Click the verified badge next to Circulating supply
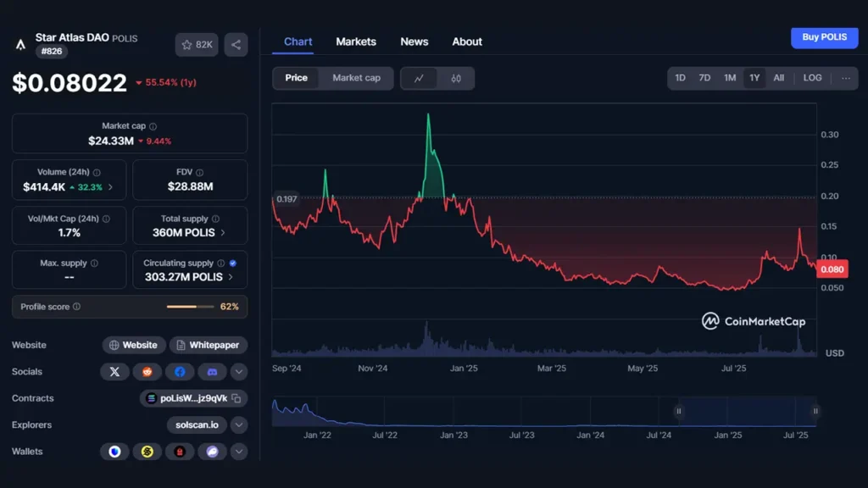The width and height of the screenshot is (868, 488). tap(232, 263)
